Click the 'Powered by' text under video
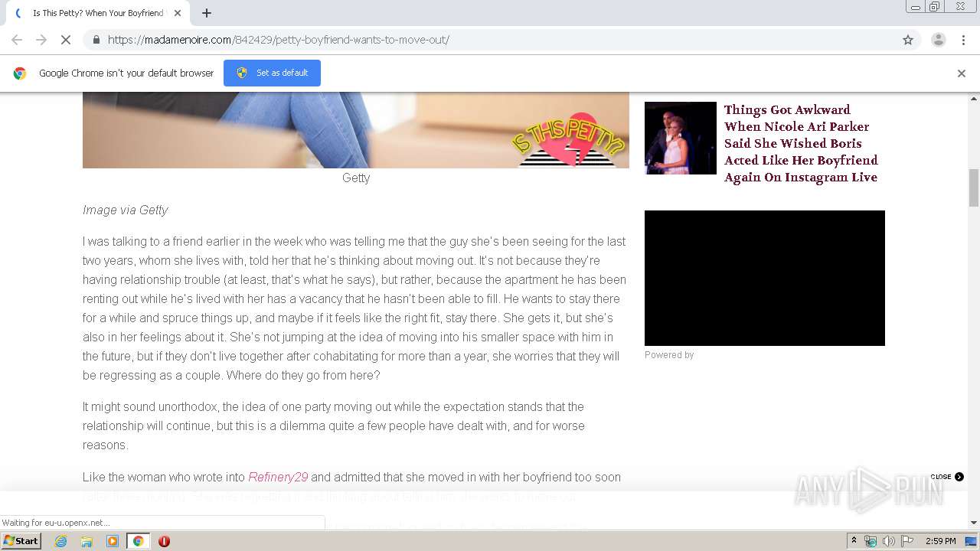This screenshot has height=551, width=980. click(669, 355)
